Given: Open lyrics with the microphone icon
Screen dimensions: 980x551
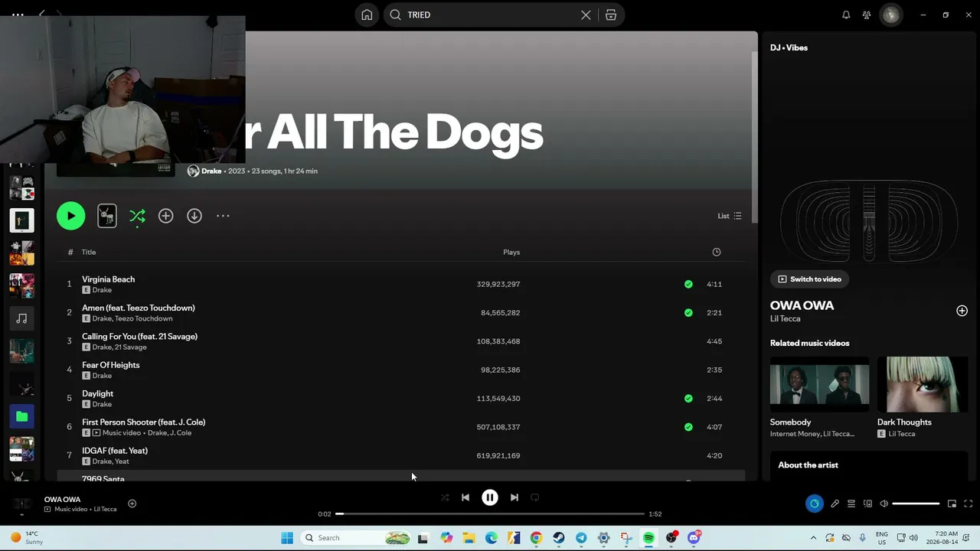Looking at the screenshot, I should [835, 504].
